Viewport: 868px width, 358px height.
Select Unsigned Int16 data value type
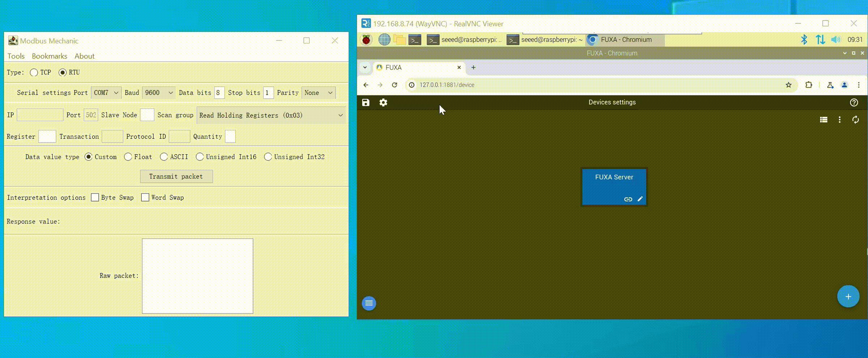click(x=199, y=157)
